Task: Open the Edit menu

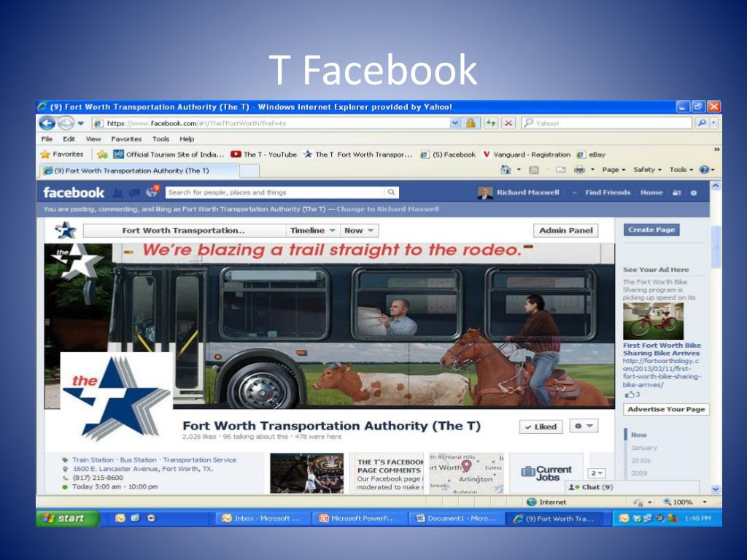Action: (x=69, y=139)
